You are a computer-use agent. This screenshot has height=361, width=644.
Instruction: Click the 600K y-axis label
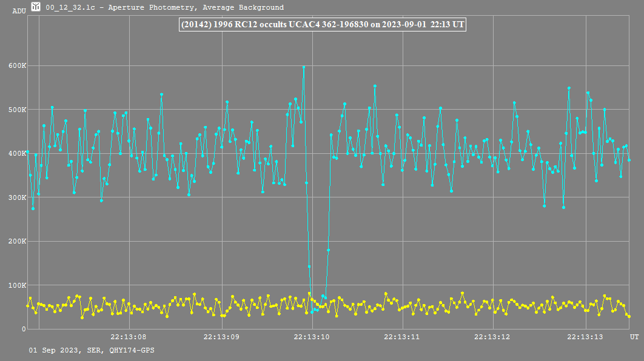[15, 66]
